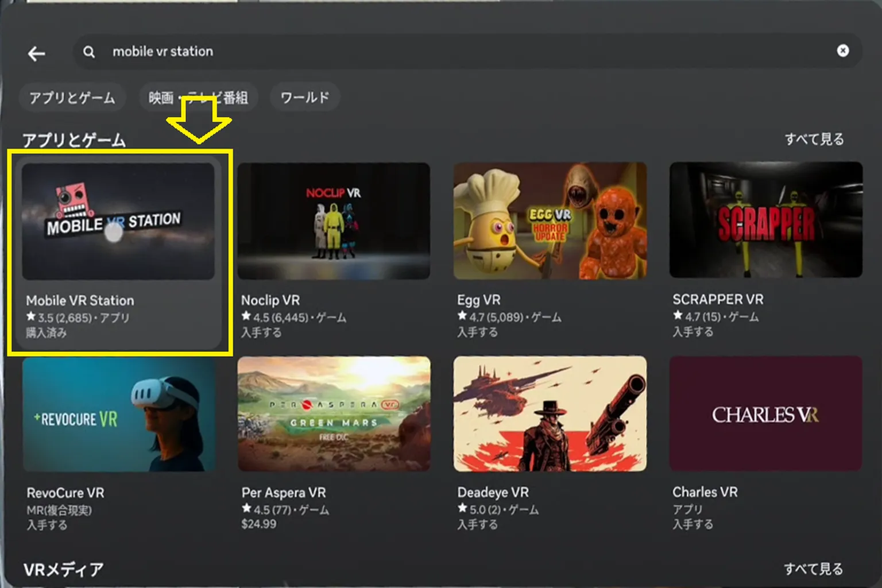
Task: Open the SCRAPPER VR thumbnail
Action: tap(766, 220)
